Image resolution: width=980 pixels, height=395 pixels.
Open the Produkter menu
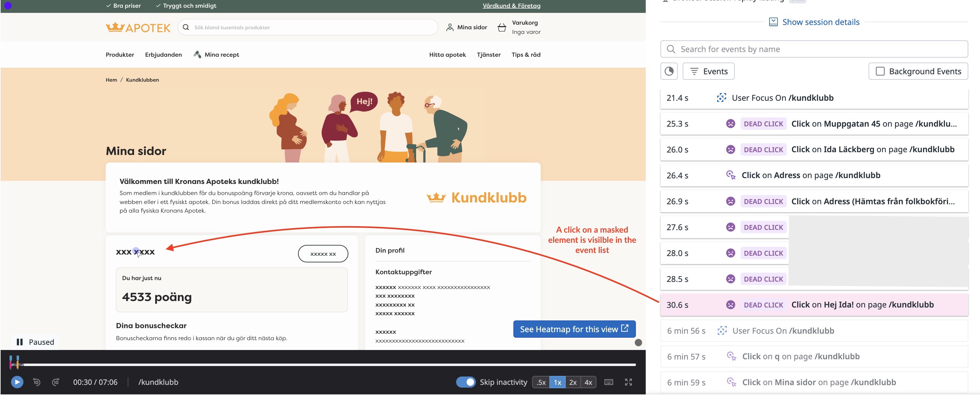[x=120, y=55]
